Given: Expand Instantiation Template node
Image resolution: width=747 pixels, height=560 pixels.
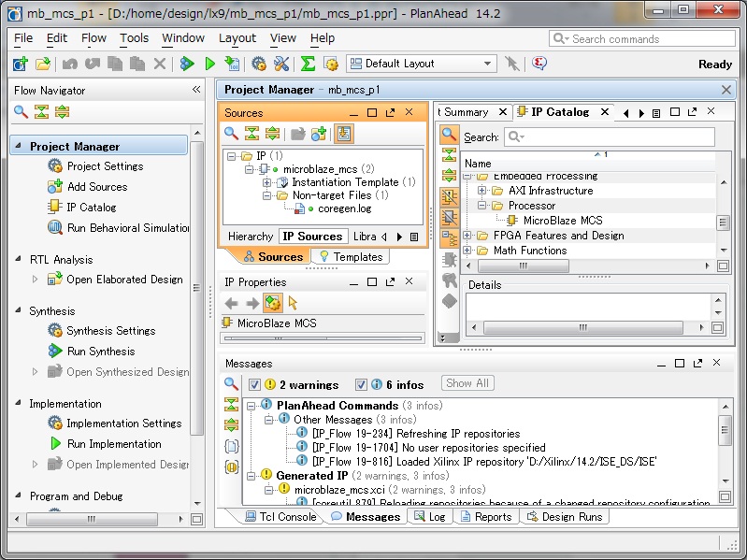Looking at the screenshot, I should coord(266,182).
